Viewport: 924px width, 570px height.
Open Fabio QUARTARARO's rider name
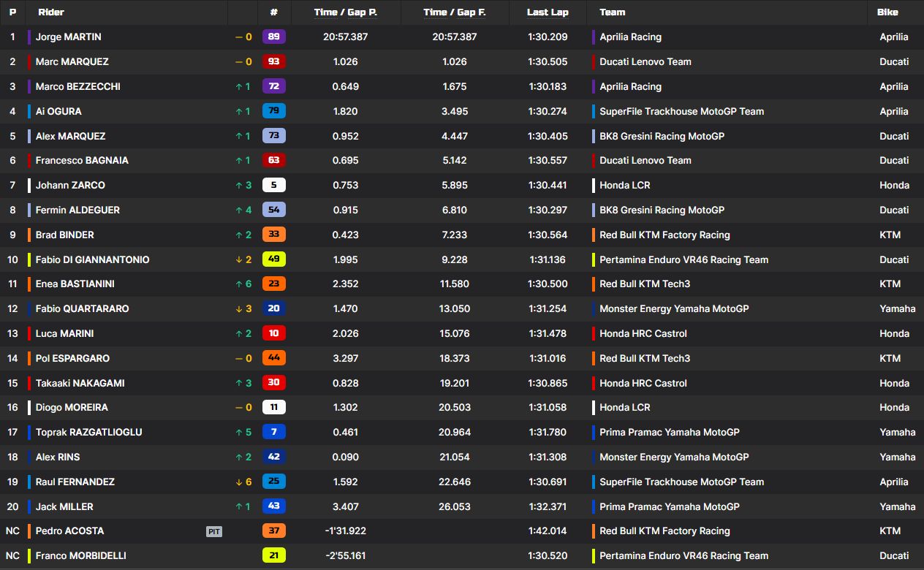pos(82,308)
